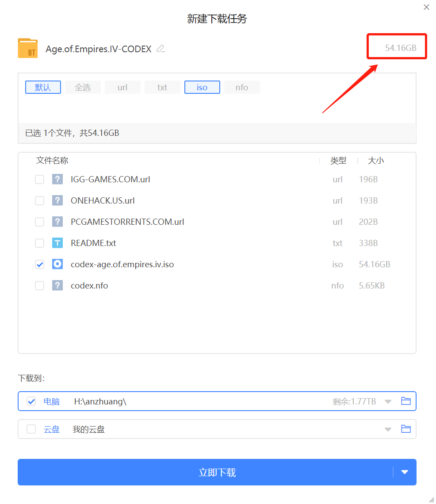Check the IGG-GAMES.COM.url file checkbox
This screenshot has height=504, width=436.
[x=39, y=179]
